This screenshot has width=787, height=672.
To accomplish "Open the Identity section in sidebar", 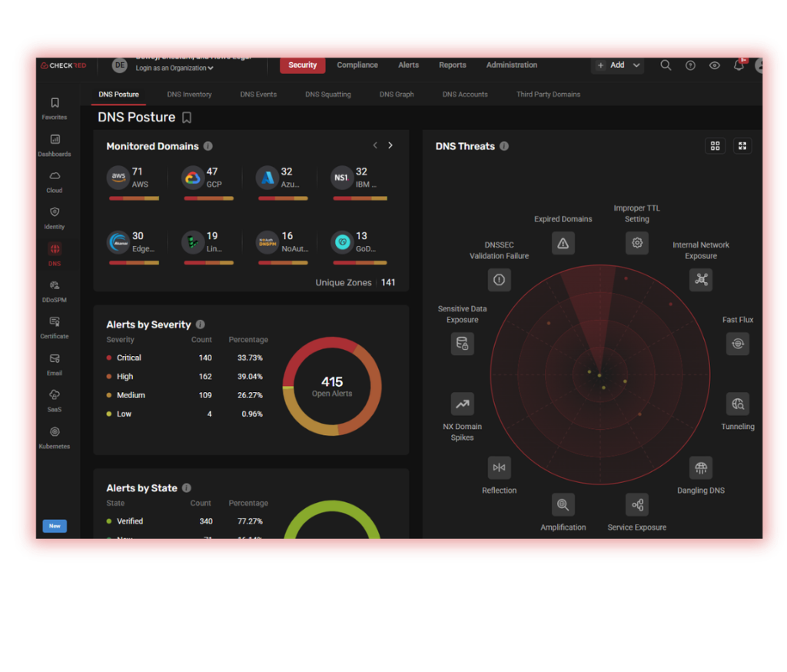I will tap(55, 218).
